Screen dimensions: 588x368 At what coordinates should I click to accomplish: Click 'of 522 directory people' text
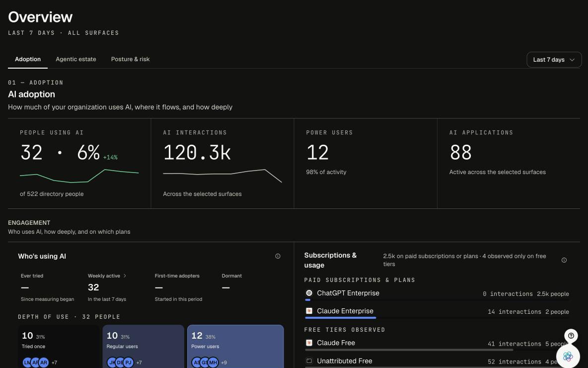coord(52,194)
